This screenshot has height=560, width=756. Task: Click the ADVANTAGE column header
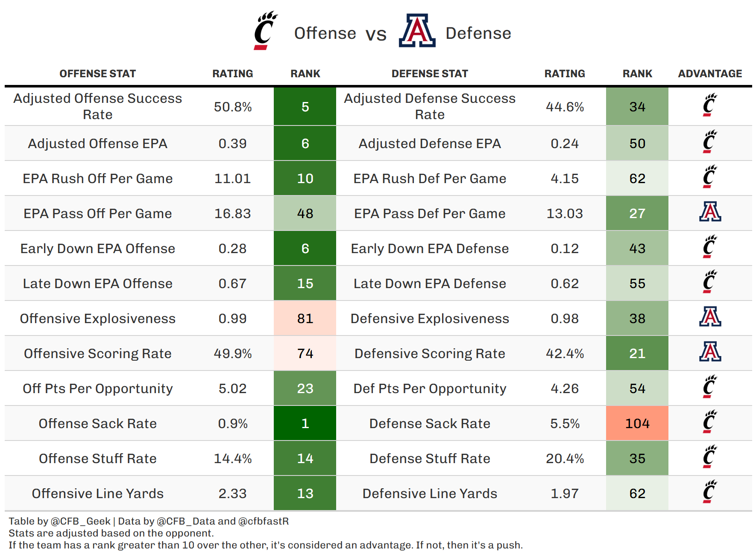(710, 74)
